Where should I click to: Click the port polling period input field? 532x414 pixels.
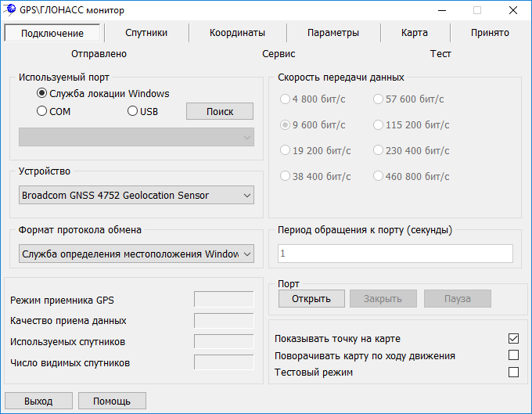[395, 254]
